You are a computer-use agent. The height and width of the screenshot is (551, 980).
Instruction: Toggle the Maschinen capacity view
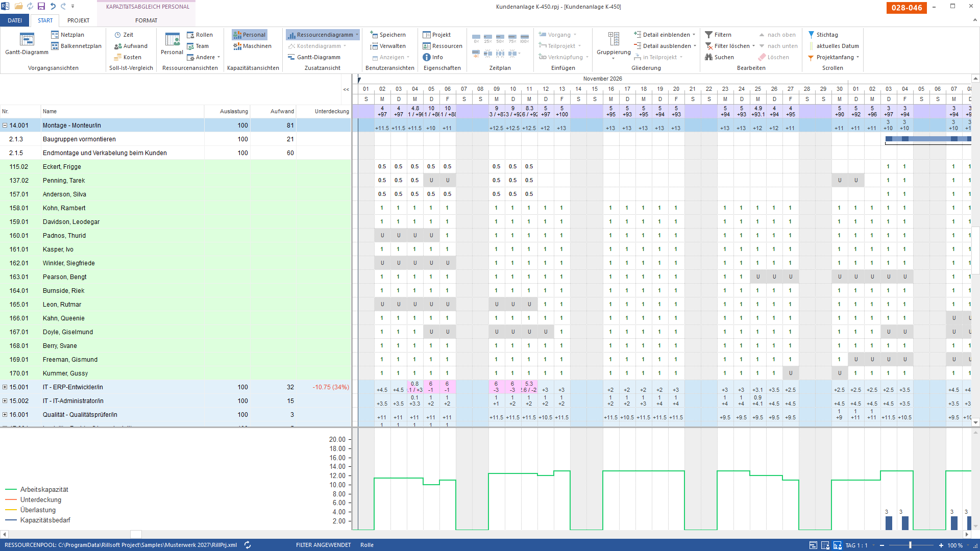[252, 46]
